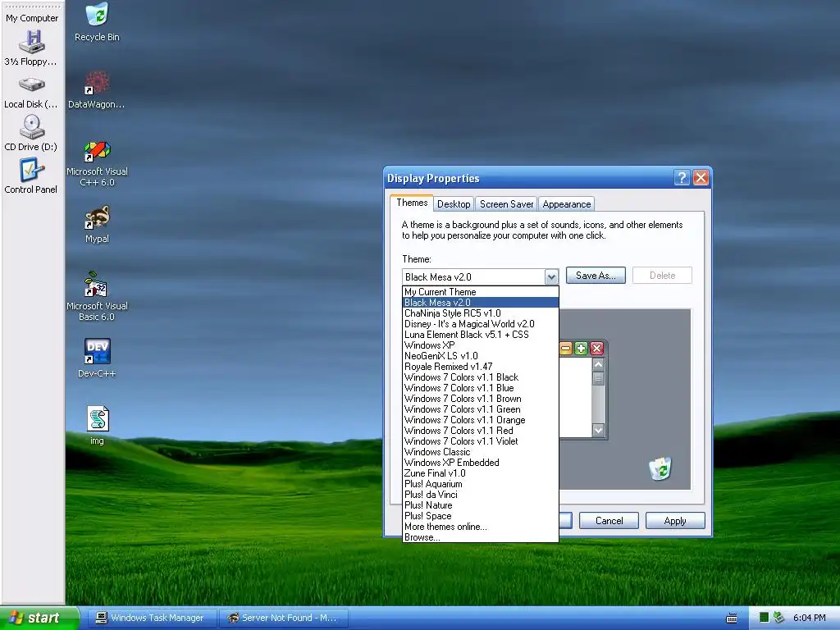The height and width of the screenshot is (630, 840).
Task: Choose My Current Theme from list
Action: point(481,292)
